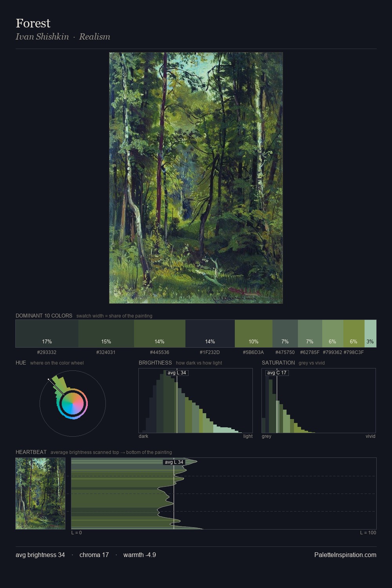Viewport: 392px width, 588px height.
Task: Click the '#798C3F' hex label
Action: point(354,352)
